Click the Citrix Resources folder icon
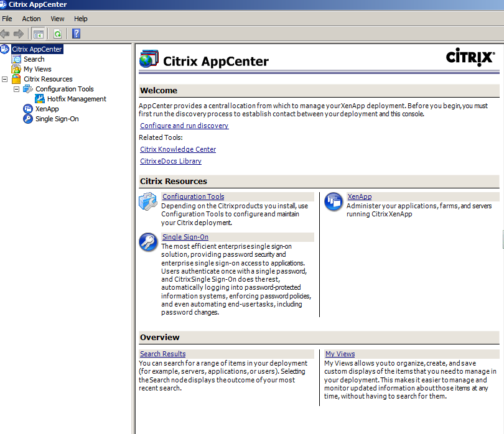 coord(16,79)
